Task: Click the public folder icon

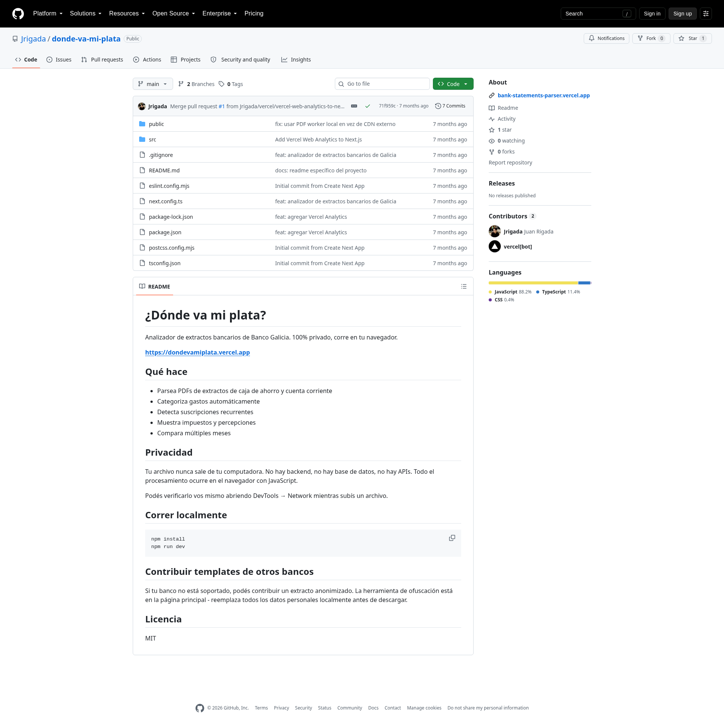Action: point(142,124)
